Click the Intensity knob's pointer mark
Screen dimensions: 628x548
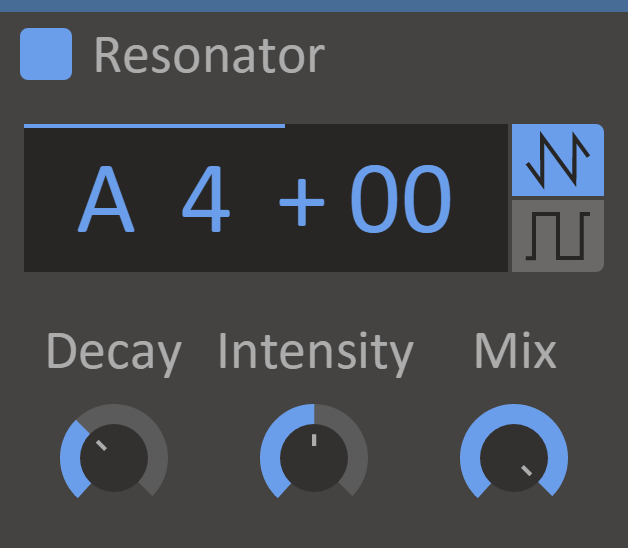click(314, 439)
